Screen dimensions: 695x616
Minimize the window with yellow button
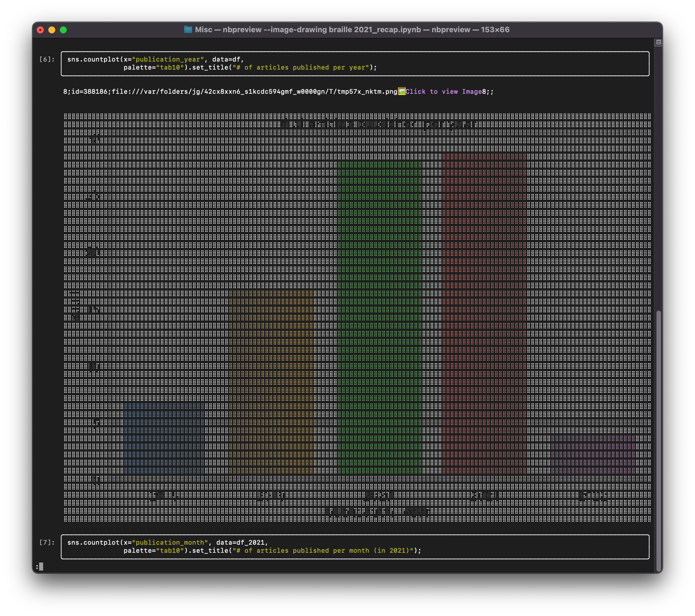(52, 30)
